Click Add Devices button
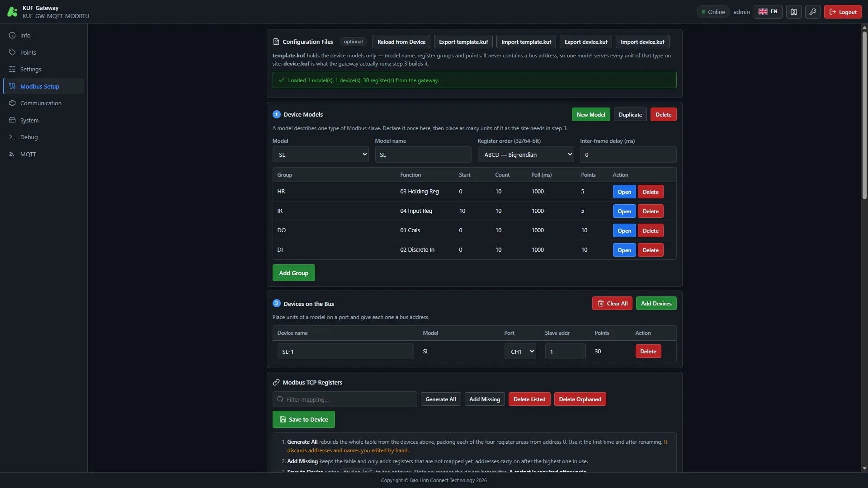Image resolution: width=868 pixels, height=488 pixels. (x=656, y=303)
